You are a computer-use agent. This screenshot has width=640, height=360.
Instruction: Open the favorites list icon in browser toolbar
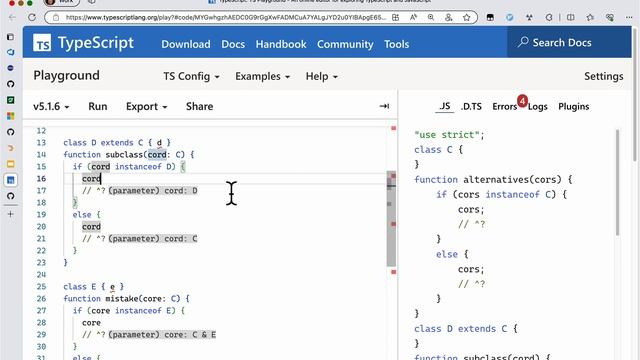tap(590, 18)
